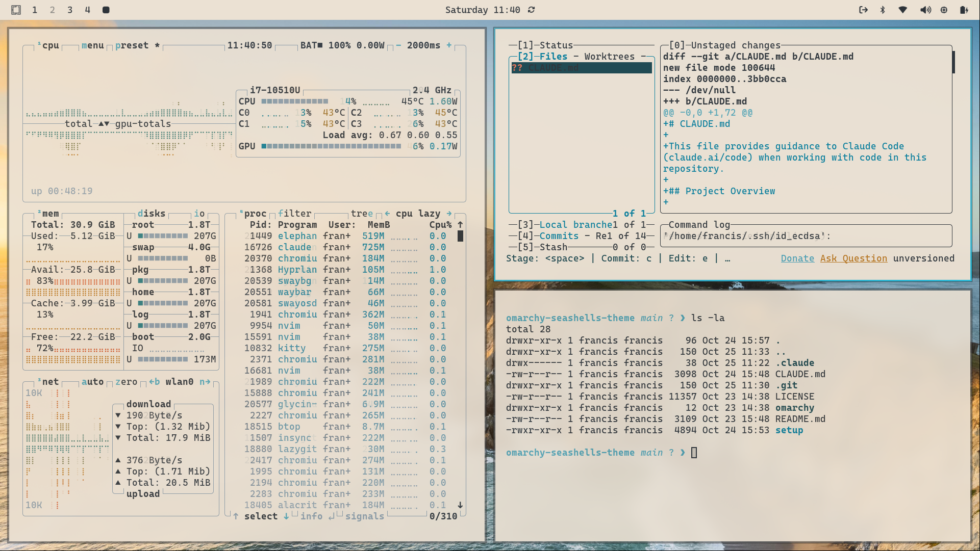The image size is (980, 551).
Task: Focus terminal prompt cursor
Action: click(694, 453)
